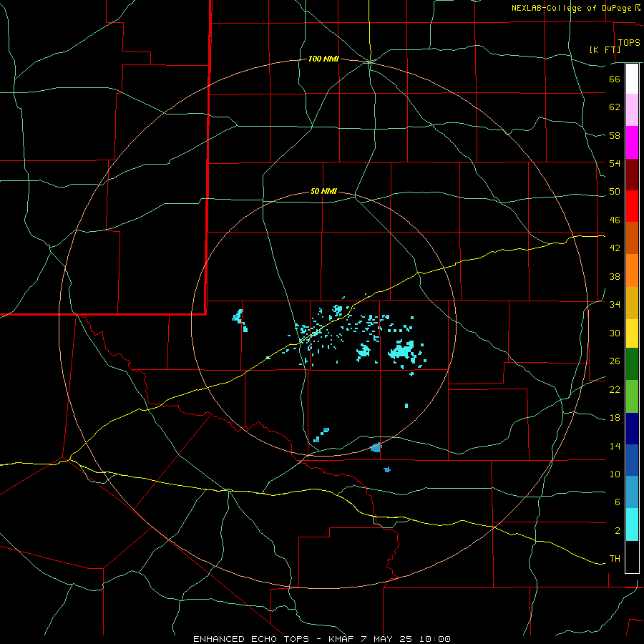Click the legend value "62"
This screenshot has height=644, width=644.
coord(615,107)
